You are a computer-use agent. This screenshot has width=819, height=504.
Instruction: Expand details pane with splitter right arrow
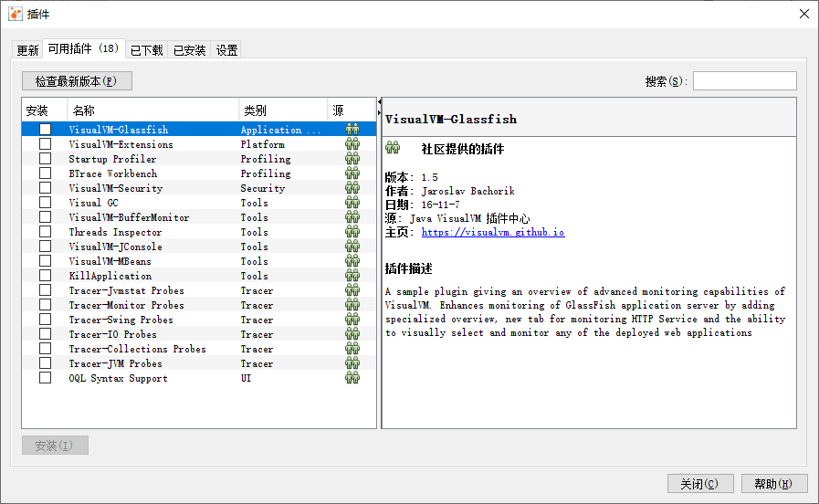[x=379, y=112]
